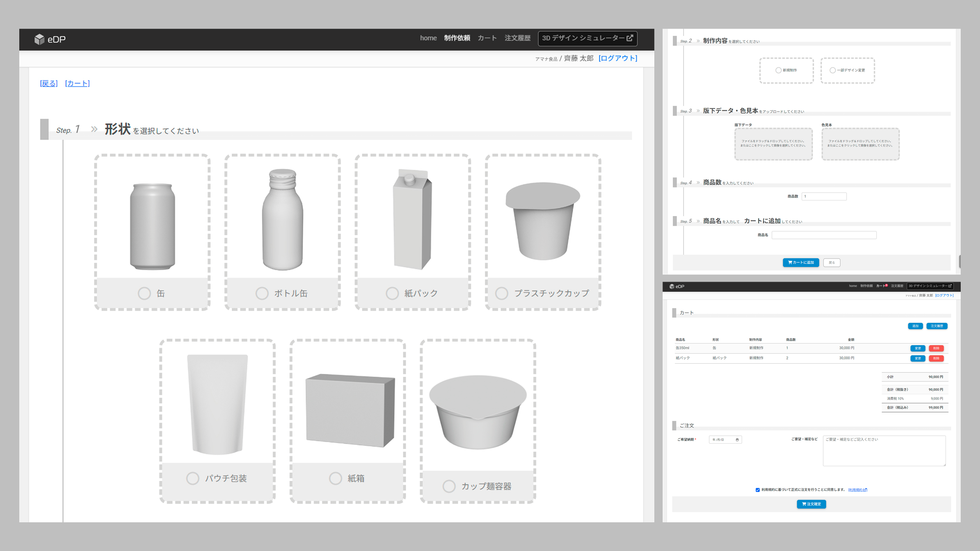Switch to the 注文履歴 menu item
This screenshot has width=980, height=551.
point(517,38)
